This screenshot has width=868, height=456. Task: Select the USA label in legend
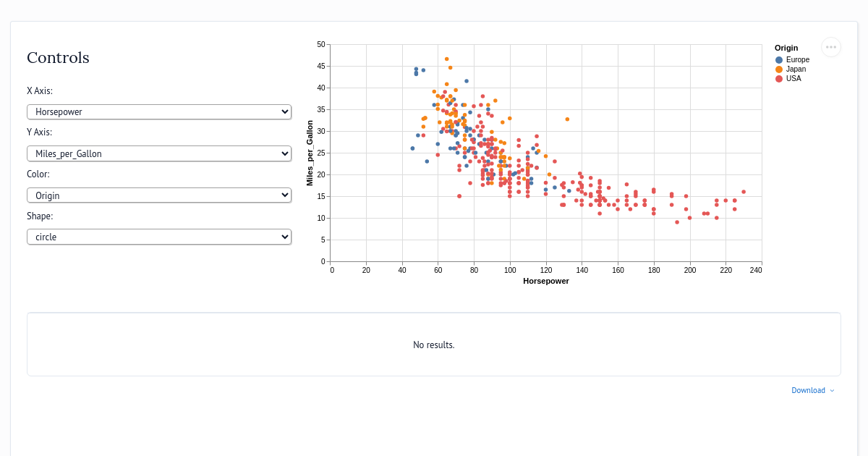pos(793,79)
